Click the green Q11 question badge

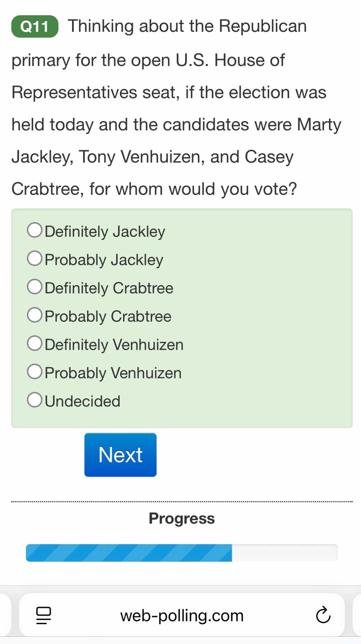pyautogui.click(x=35, y=26)
